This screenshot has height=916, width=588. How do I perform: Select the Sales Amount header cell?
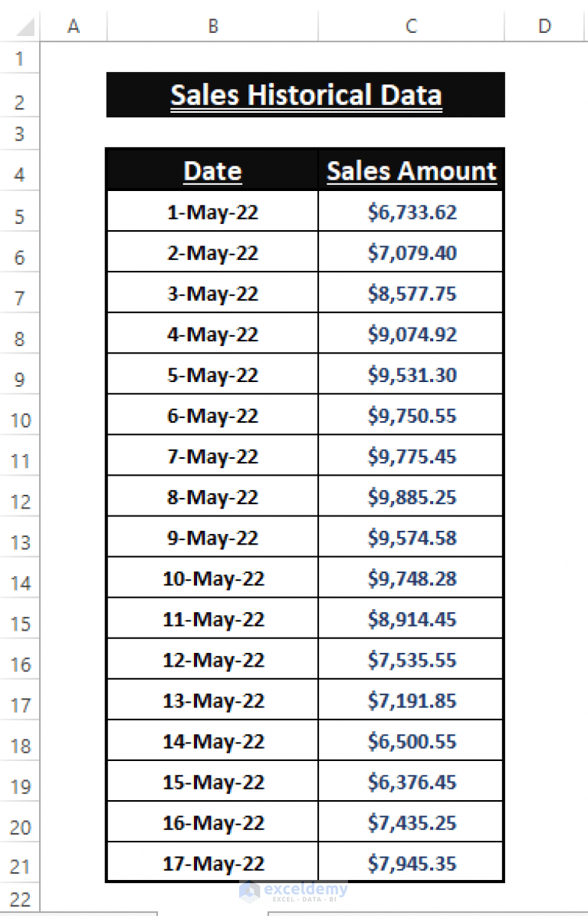point(411,170)
